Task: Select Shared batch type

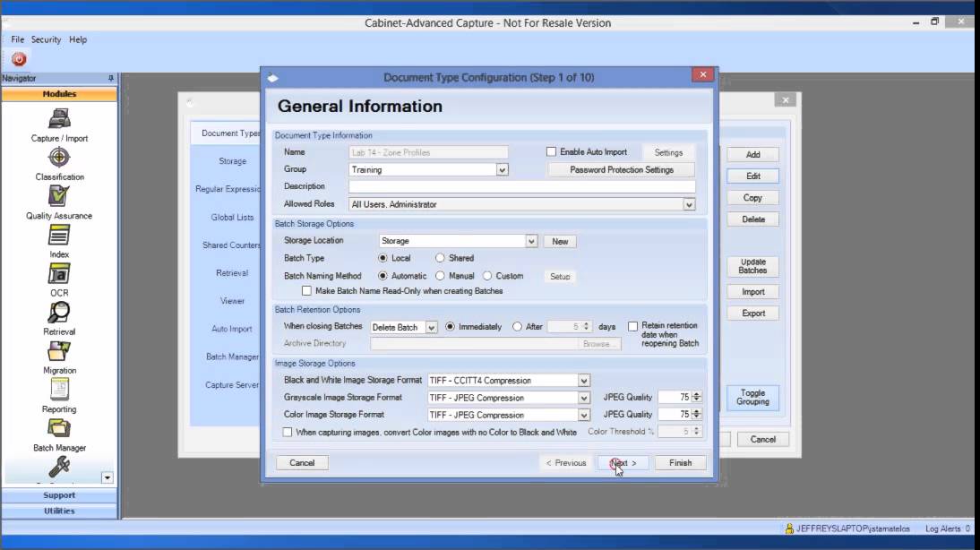Action: [x=440, y=258]
